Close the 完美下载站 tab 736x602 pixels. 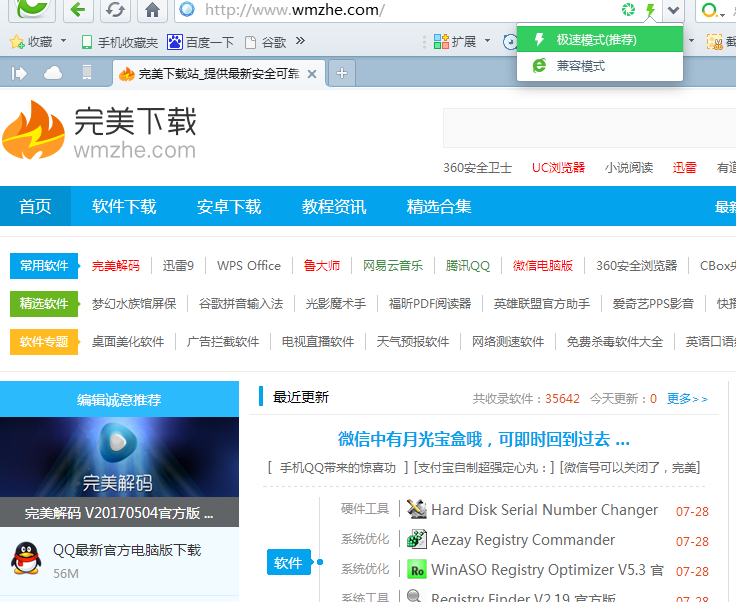point(312,74)
